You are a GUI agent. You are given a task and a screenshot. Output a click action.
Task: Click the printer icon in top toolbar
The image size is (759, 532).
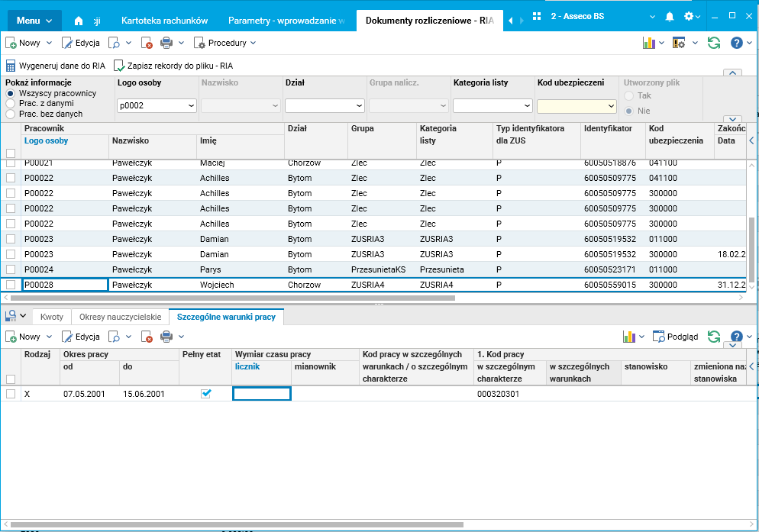[166, 44]
